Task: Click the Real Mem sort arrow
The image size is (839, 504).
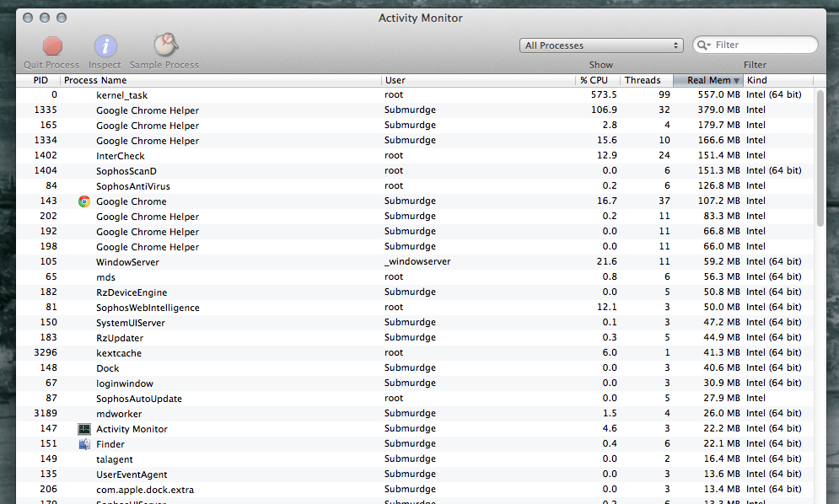Action: click(736, 80)
